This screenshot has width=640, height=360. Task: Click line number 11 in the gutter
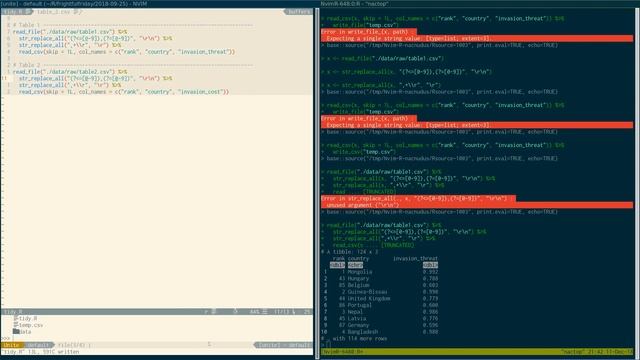pos(4,78)
